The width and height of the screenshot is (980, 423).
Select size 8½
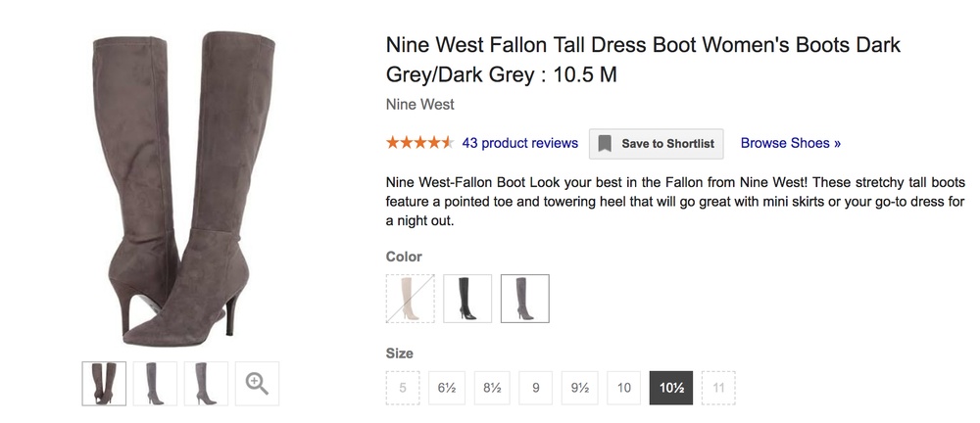[x=492, y=388]
